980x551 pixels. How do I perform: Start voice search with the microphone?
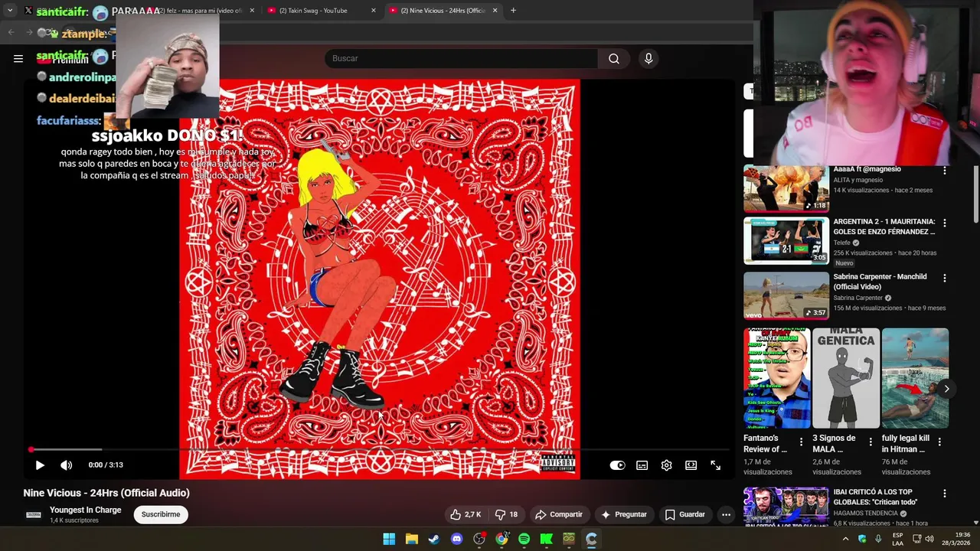pyautogui.click(x=648, y=58)
